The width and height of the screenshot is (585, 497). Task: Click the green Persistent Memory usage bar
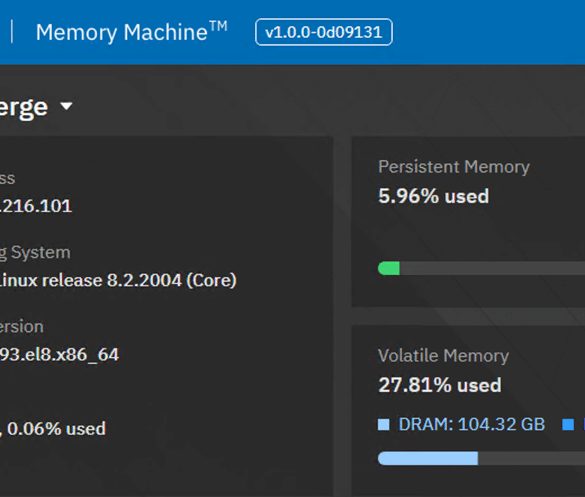point(389,268)
